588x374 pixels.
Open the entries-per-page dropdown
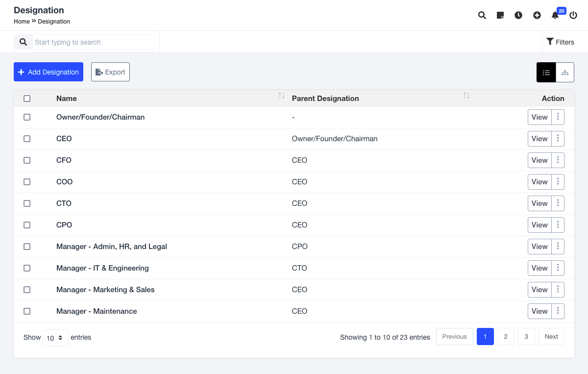(x=55, y=338)
